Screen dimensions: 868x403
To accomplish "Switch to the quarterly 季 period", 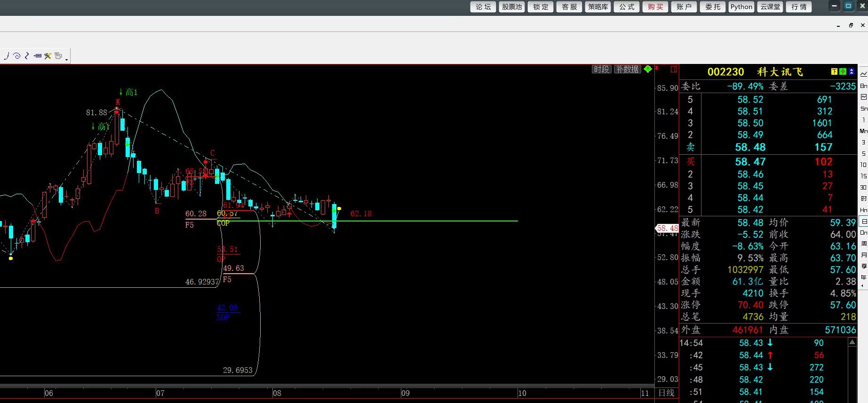I will point(864,266).
